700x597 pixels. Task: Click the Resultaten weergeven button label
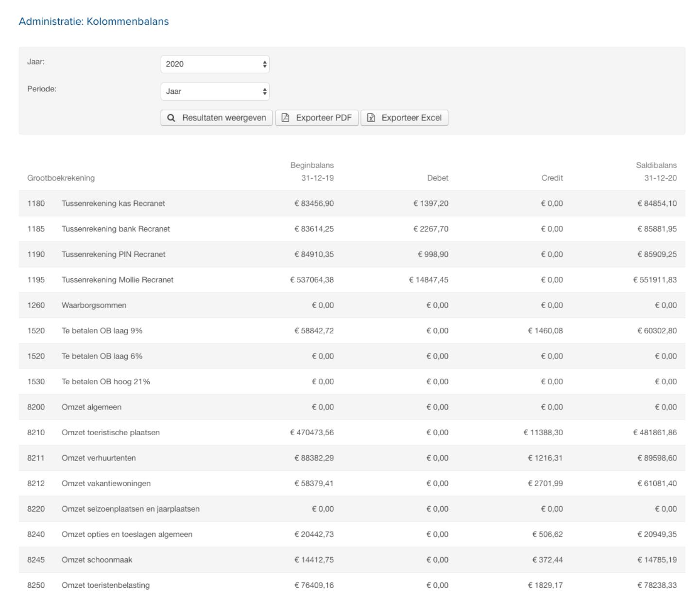224,118
